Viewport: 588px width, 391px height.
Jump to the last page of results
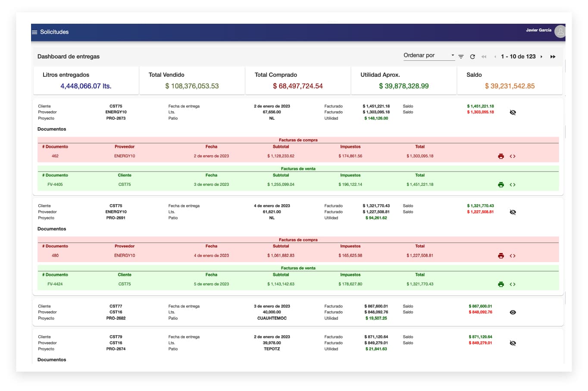point(553,56)
